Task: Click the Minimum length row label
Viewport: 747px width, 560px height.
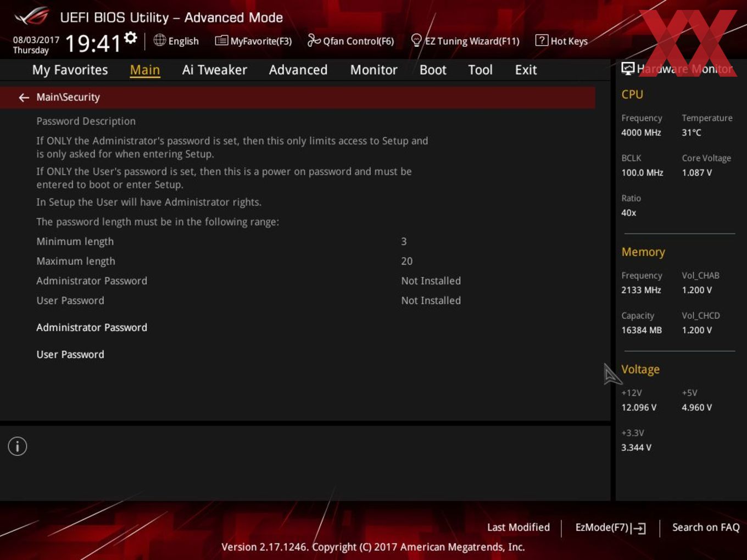Action: click(x=75, y=242)
